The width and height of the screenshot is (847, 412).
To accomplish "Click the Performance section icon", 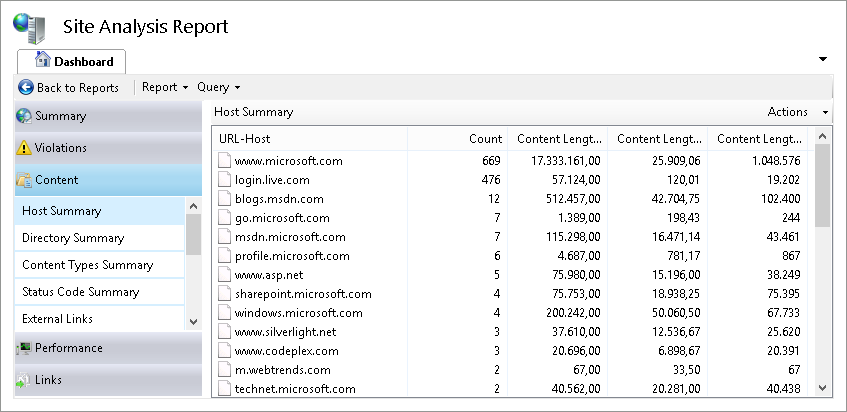I will [x=24, y=348].
